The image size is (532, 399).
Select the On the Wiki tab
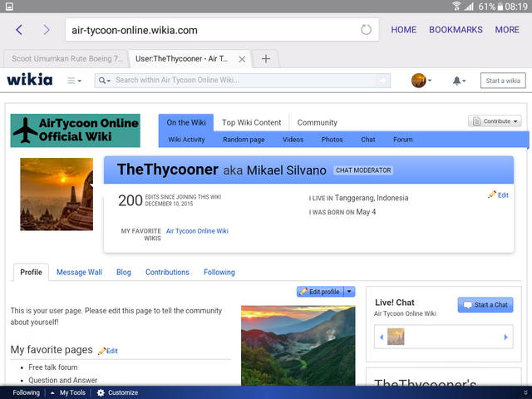[x=186, y=122]
